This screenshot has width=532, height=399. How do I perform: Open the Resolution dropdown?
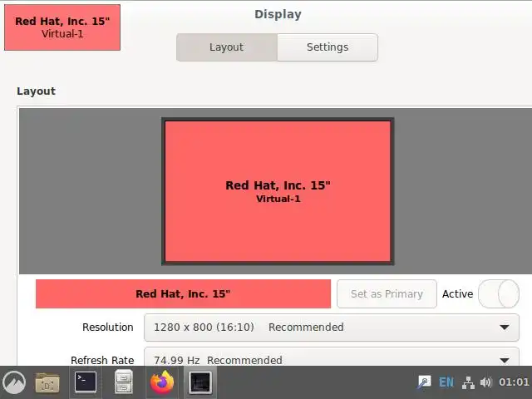point(332,328)
